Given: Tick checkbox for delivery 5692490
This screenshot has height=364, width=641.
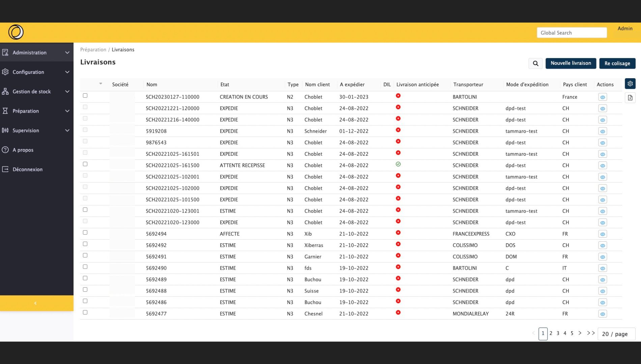Looking at the screenshot, I should [85, 267].
